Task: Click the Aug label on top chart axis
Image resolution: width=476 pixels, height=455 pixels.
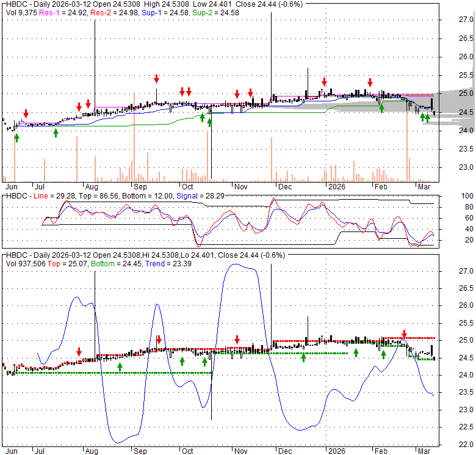Action: pos(92,186)
